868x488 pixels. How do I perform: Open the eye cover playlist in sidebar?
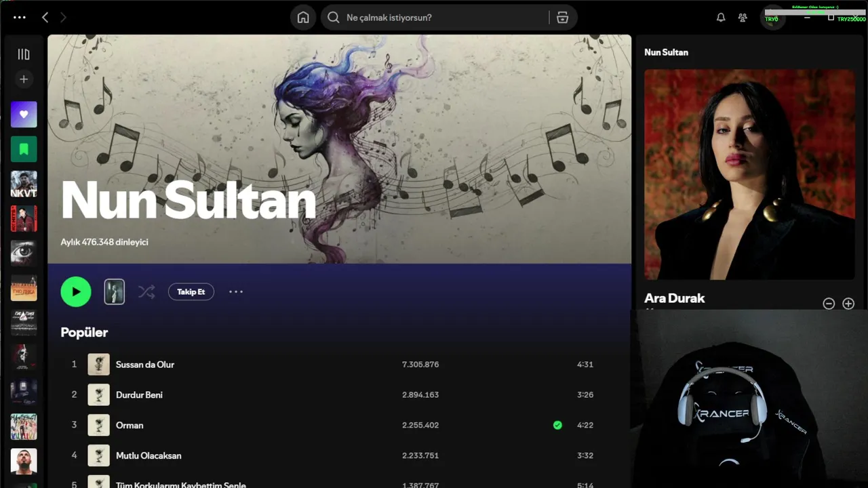(x=24, y=253)
